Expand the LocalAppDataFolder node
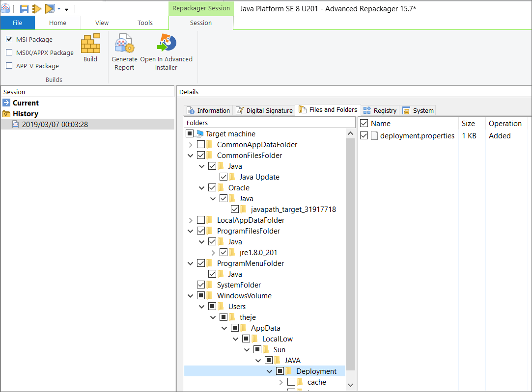The height and width of the screenshot is (392, 532). pyautogui.click(x=191, y=221)
